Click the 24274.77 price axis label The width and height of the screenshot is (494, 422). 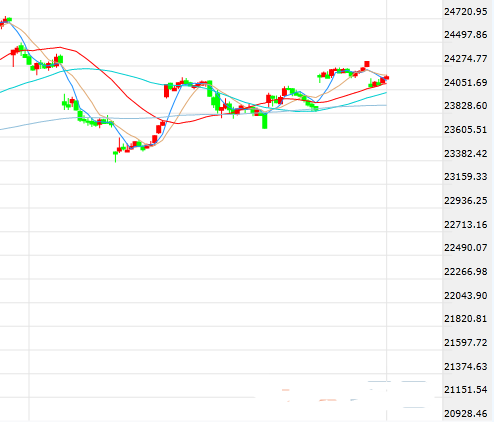pos(465,59)
